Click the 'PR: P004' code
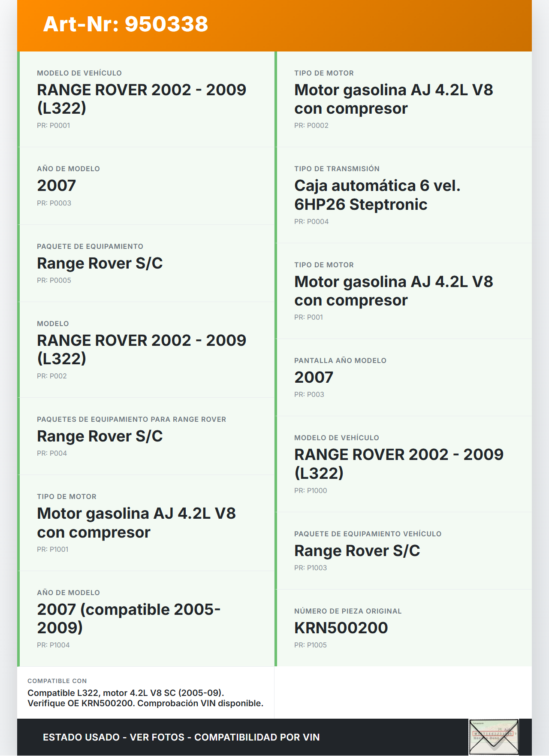This screenshot has height=756, width=549. point(52,453)
